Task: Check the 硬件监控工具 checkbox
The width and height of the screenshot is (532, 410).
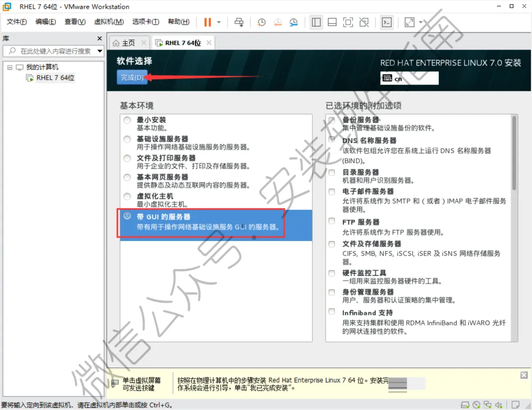Action: pos(332,273)
